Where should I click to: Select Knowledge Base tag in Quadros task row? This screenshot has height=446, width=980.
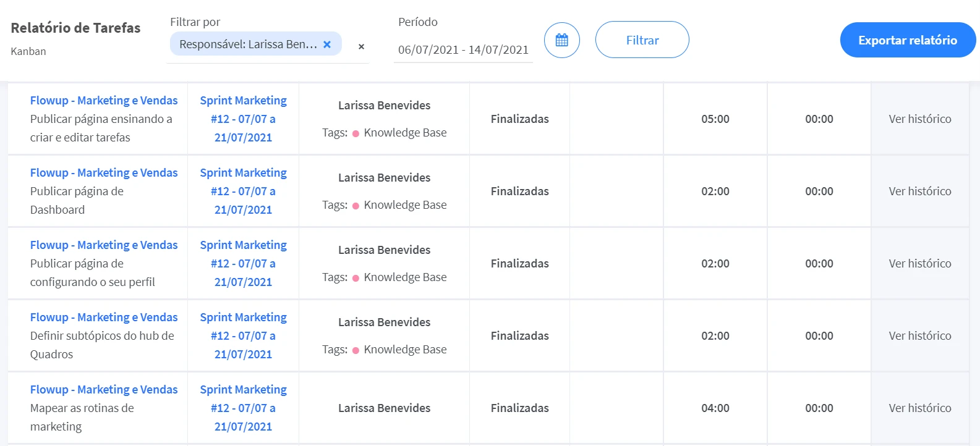(404, 349)
